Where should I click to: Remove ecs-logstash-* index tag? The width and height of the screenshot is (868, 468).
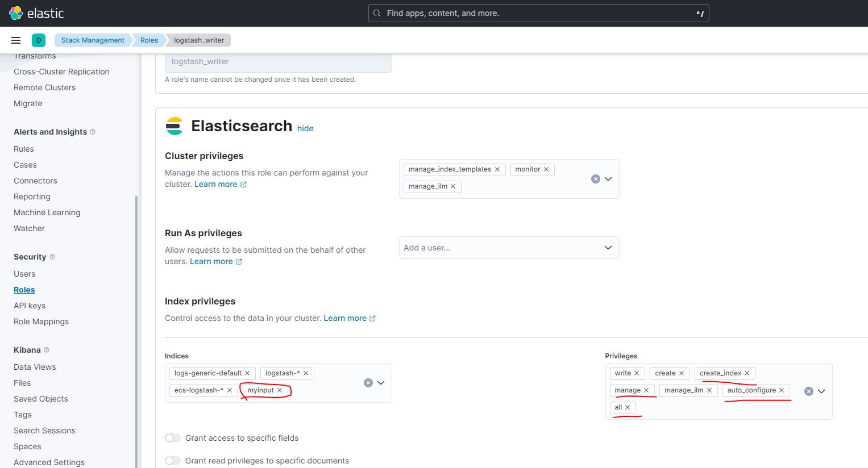tap(230, 390)
